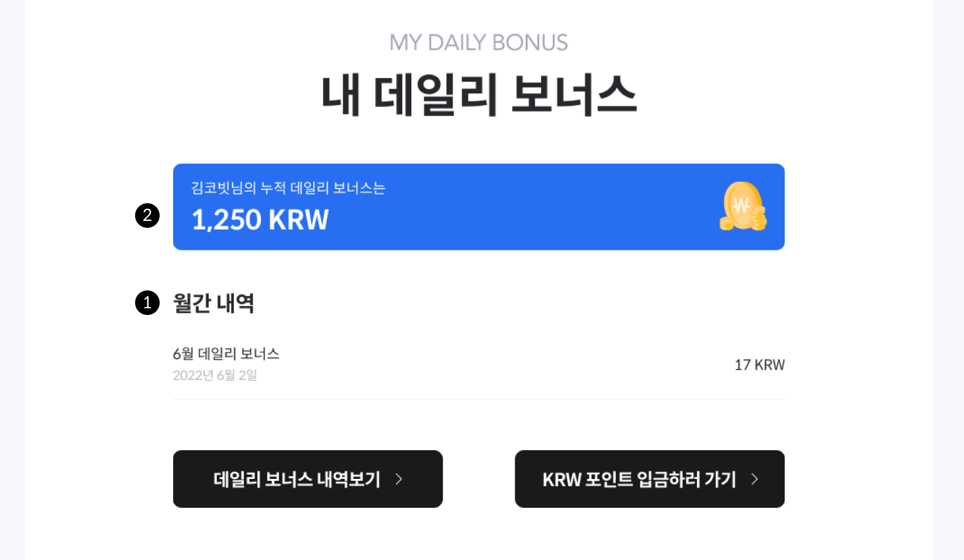Go to KRW 포인트 입금하러 가기
The width and height of the screenshot is (964, 560).
tap(650, 479)
